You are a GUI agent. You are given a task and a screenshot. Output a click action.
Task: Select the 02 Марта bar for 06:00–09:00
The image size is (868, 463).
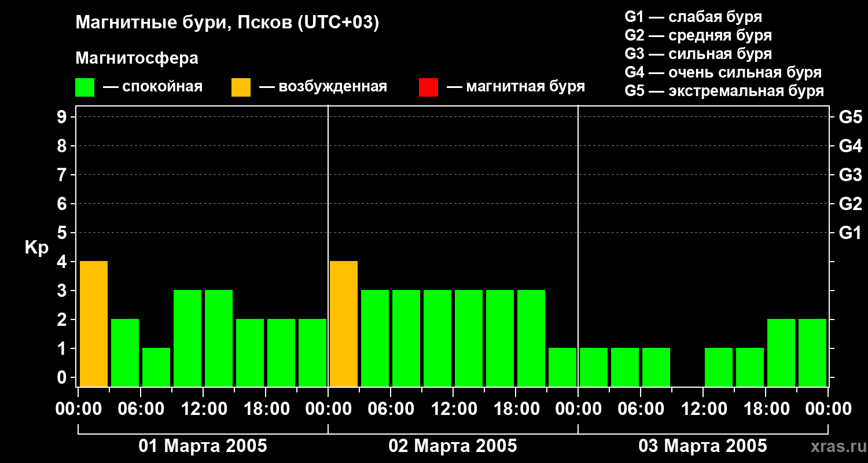coord(406,338)
